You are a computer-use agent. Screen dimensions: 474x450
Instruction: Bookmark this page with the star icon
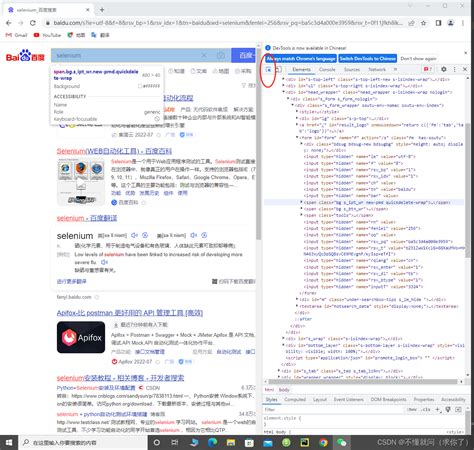click(x=423, y=23)
